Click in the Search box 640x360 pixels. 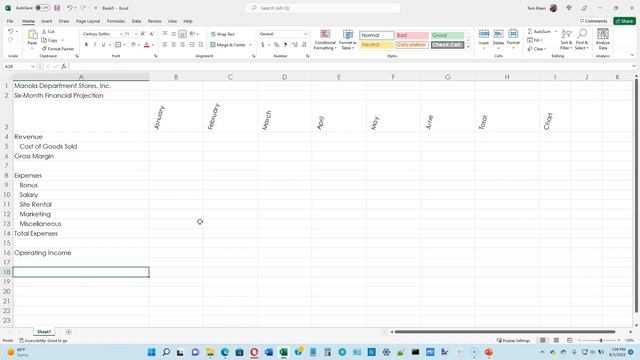coord(322,8)
